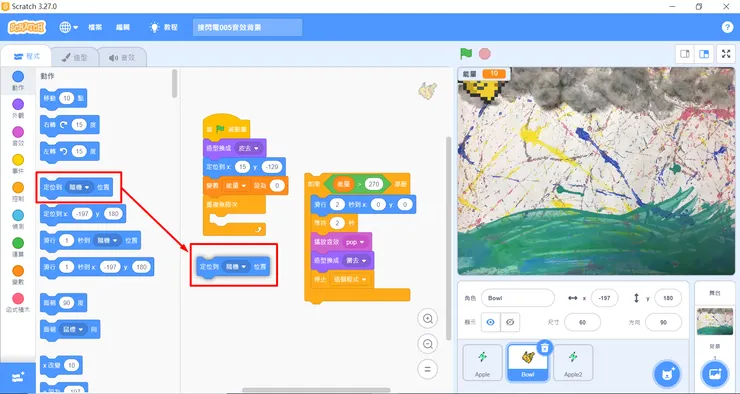Click the sprite size field 60
The image size is (740, 394).
pyautogui.click(x=582, y=322)
